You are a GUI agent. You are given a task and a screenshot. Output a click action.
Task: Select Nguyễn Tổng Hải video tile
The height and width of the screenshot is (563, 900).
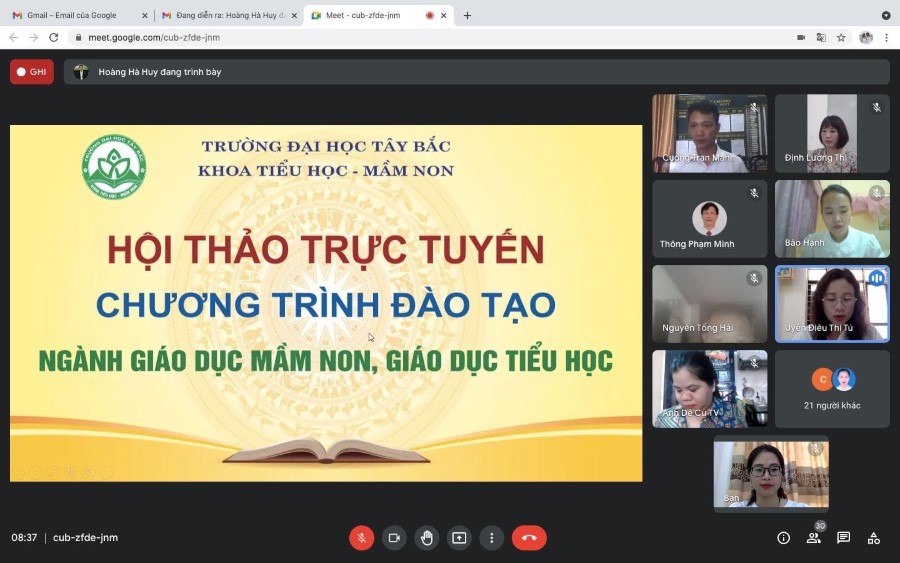tap(709, 304)
